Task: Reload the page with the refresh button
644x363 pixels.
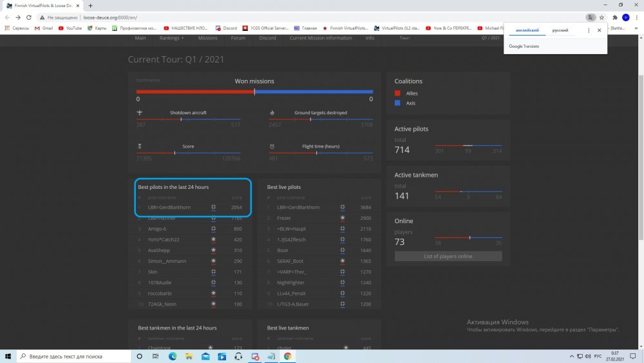Action: (x=30, y=17)
